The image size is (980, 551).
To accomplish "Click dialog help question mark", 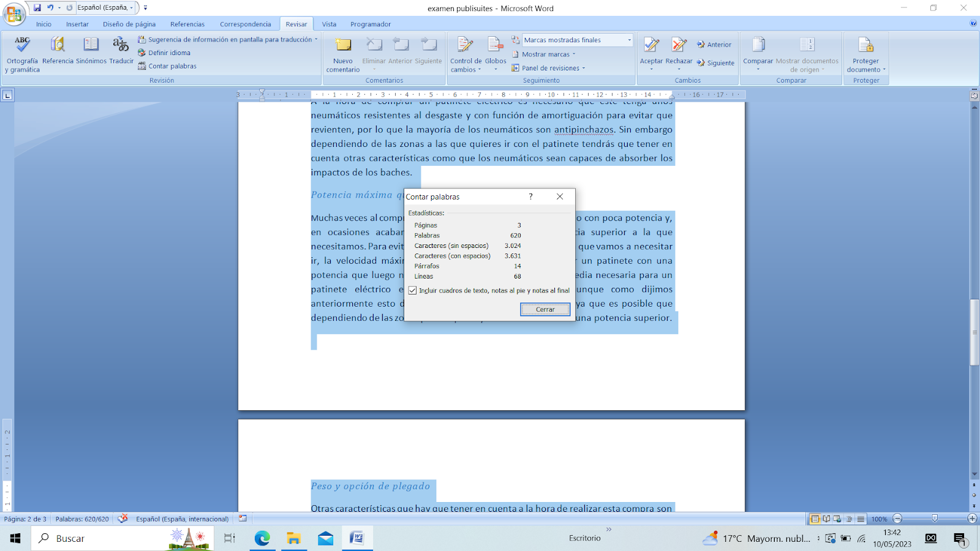I will tap(530, 197).
